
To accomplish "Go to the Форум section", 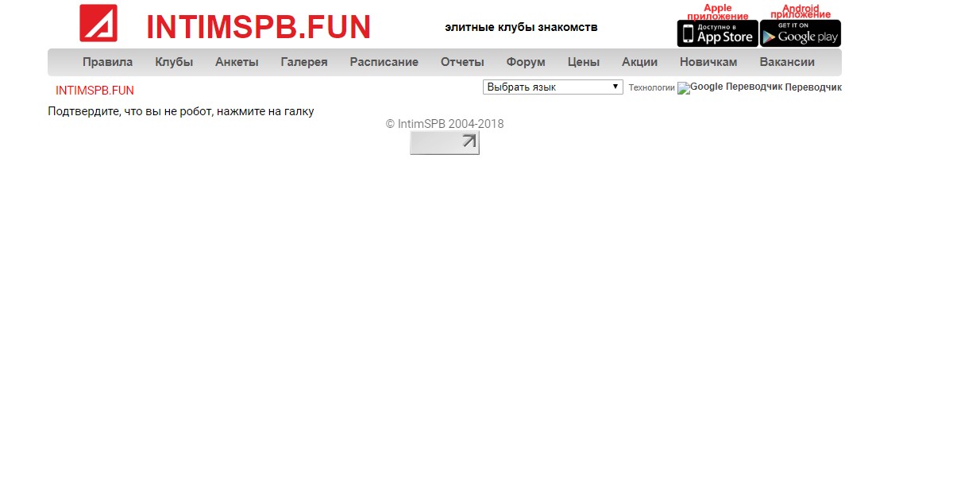I will [x=526, y=62].
